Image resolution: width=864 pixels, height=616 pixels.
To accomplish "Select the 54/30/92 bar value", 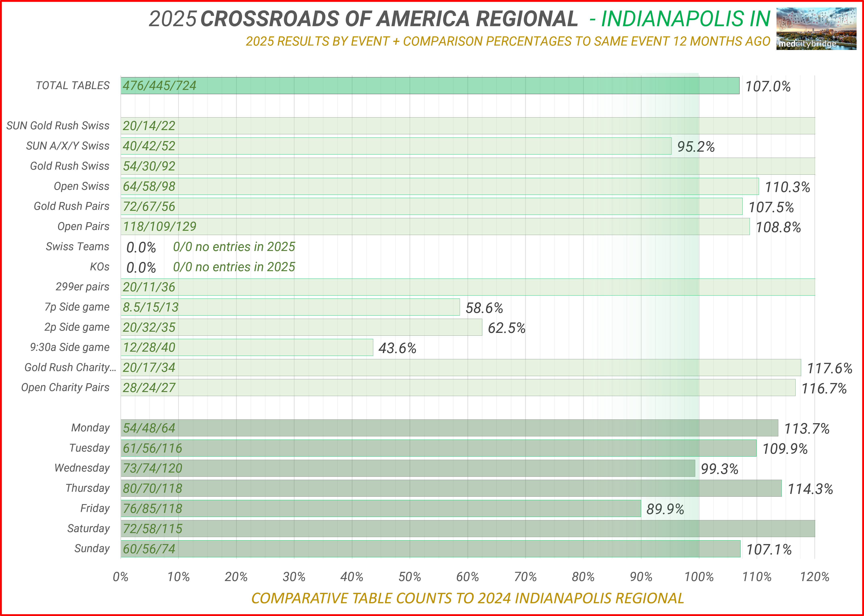I will (149, 166).
